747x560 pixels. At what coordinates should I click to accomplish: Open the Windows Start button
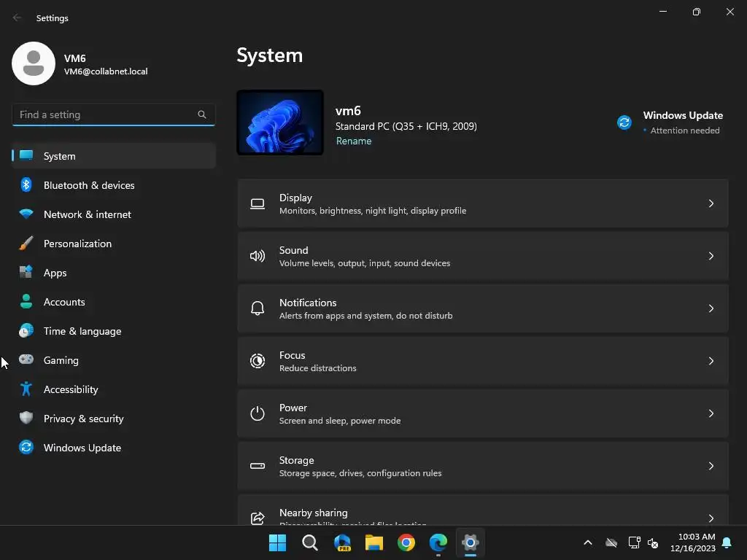tap(277, 542)
